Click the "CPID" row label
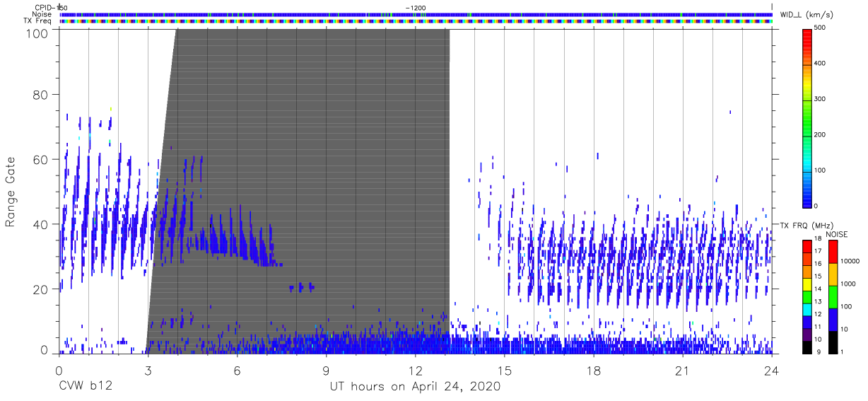The image size is (868, 401). [x=44, y=7]
